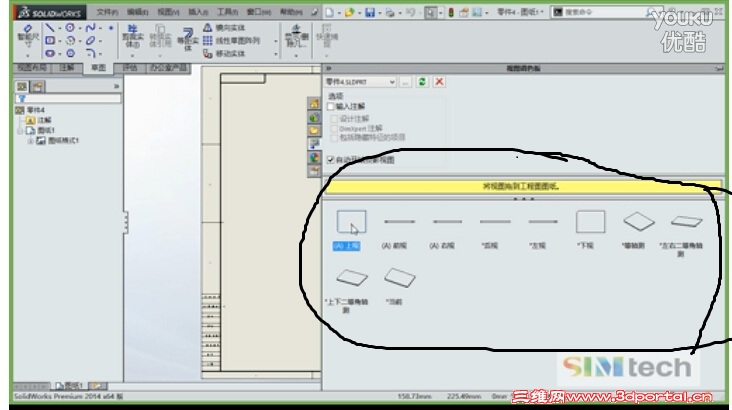Expand the Smart Dimension dropdown arrow
The height and width of the screenshot is (410, 732).
point(28,55)
